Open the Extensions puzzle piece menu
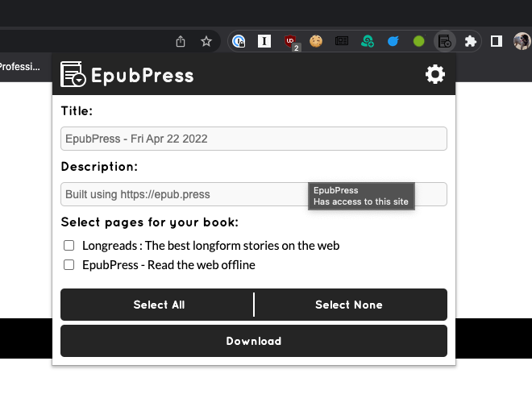Screen dimensions: 532x415 click(471, 41)
